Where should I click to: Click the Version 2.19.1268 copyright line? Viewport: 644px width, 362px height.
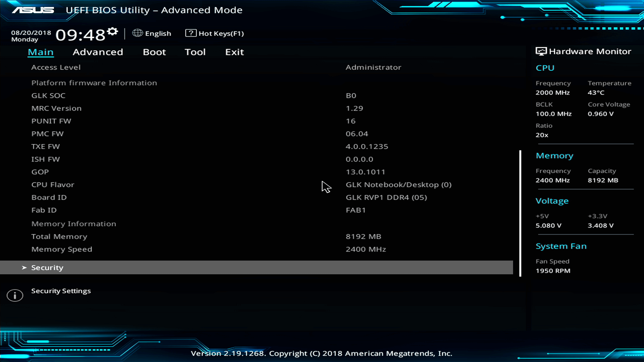[x=321, y=353]
